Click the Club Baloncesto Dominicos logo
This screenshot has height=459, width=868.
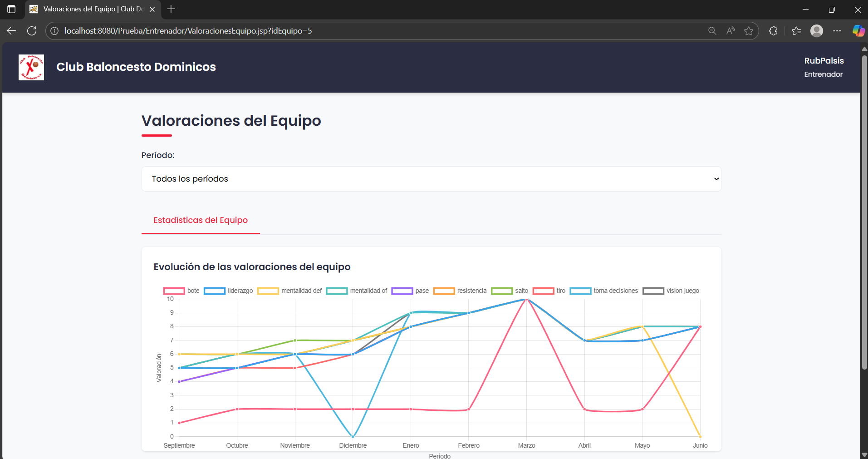click(x=31, y=67)
